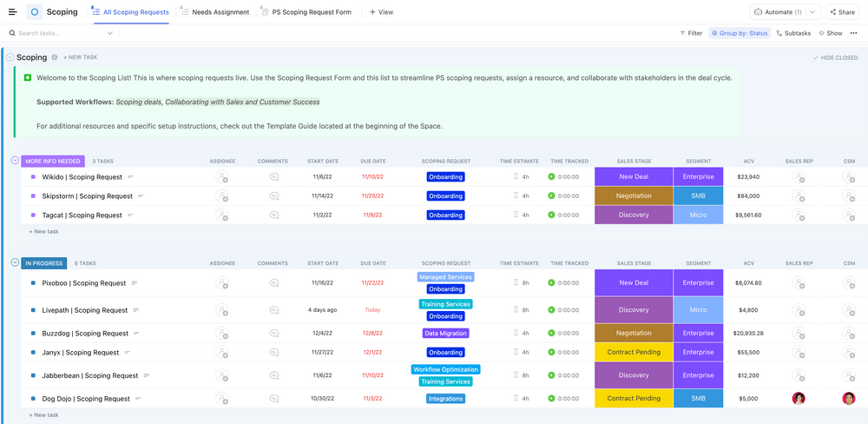Toggle Show options in toolbar
This screenshot has width=868, height=424.
click(830, 33)
